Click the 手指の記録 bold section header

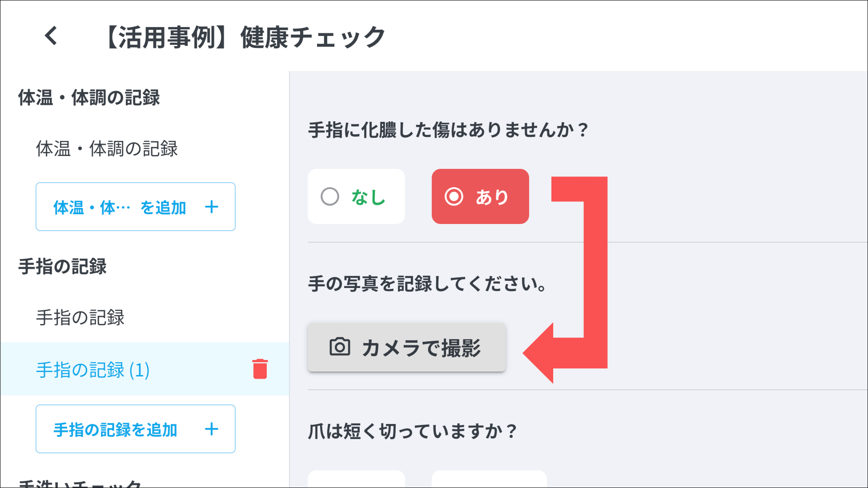point(62,267)
